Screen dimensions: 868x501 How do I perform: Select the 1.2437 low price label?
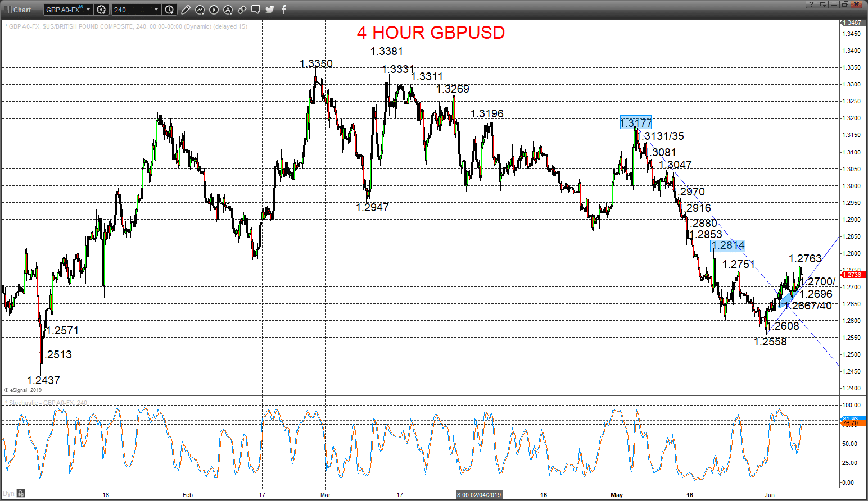43,380
